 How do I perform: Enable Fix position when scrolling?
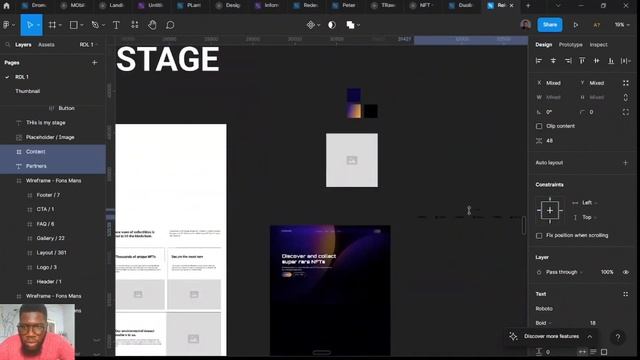click(x=539, y=236)
